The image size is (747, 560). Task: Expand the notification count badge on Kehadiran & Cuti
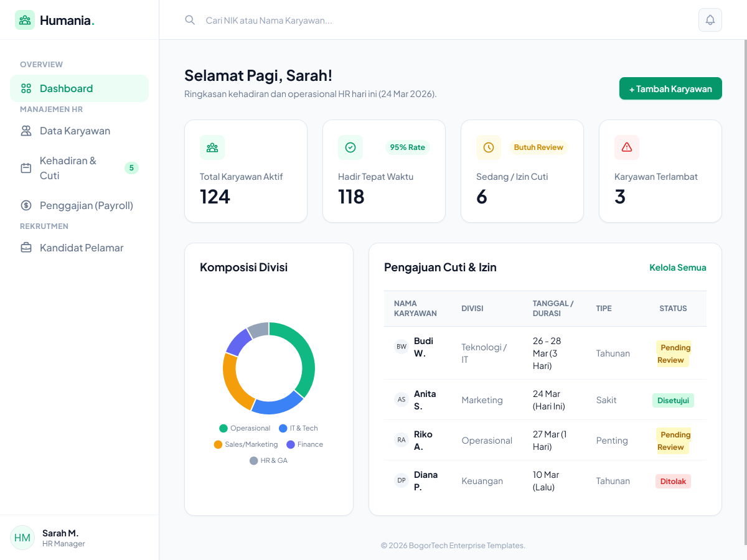[131, 167]
